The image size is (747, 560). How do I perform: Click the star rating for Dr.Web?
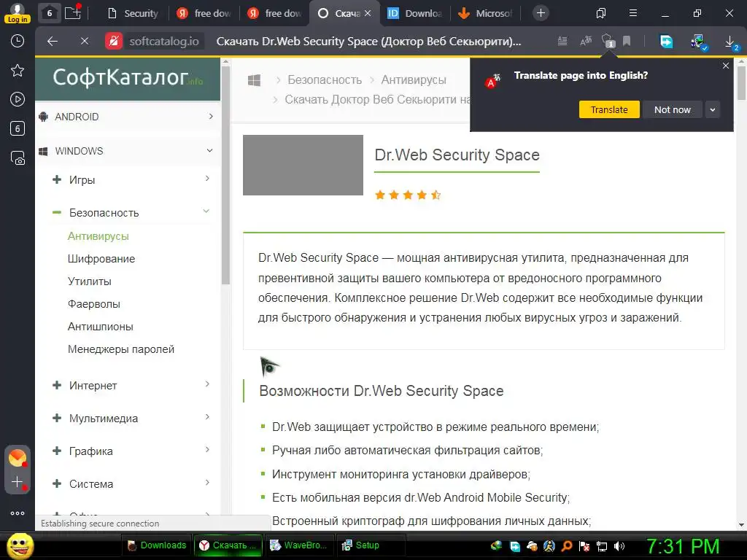pyautogui.click(x=408, y=195)
